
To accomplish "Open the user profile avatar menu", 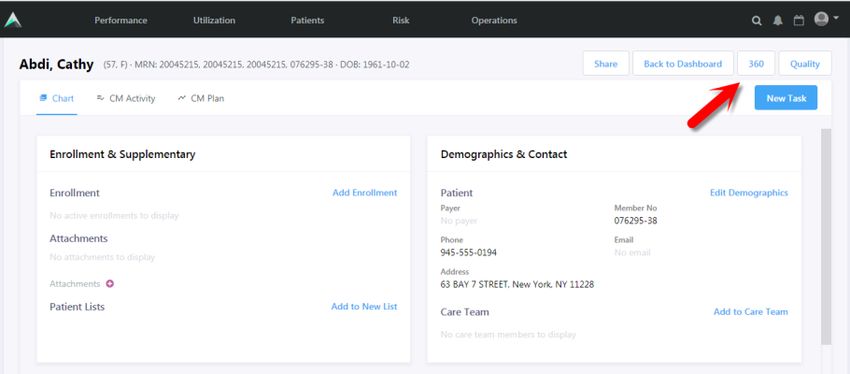I will pyautogui.click(x=826, y=19).
